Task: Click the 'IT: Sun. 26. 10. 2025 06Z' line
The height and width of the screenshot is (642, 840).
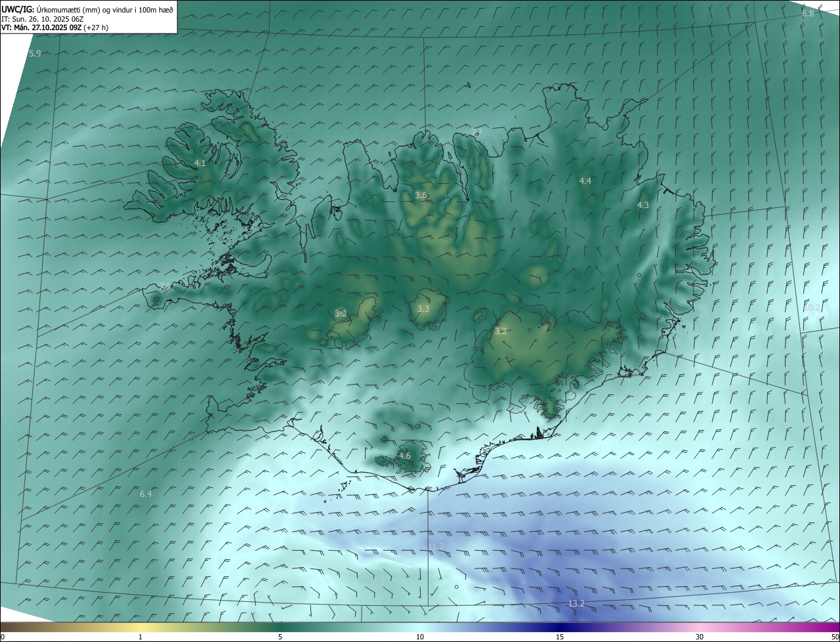Action: pos(43,19)
